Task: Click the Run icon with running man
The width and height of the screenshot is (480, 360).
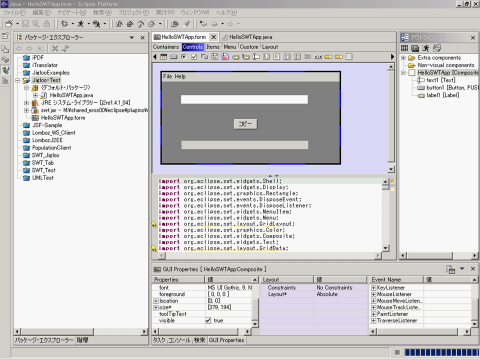Action: [81, 24]
